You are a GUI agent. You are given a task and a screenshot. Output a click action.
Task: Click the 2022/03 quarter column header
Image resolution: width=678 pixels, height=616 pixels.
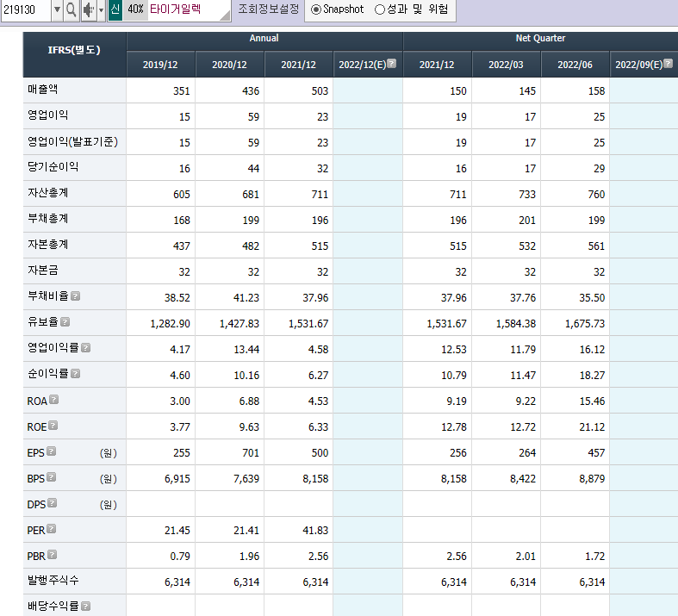[506, 65]
